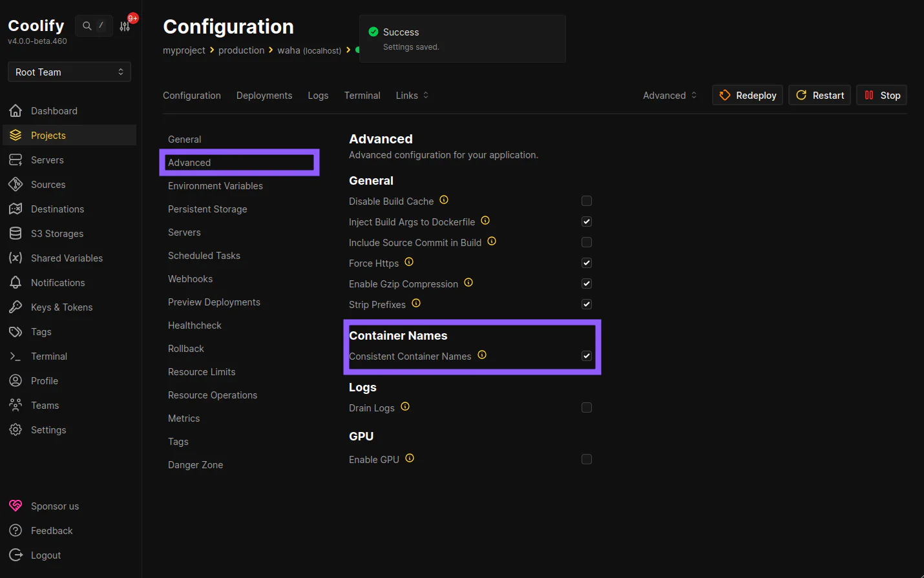924x578 pixels.
Task: Open info tooltip for Disable Build Cache
Action: 444,200
